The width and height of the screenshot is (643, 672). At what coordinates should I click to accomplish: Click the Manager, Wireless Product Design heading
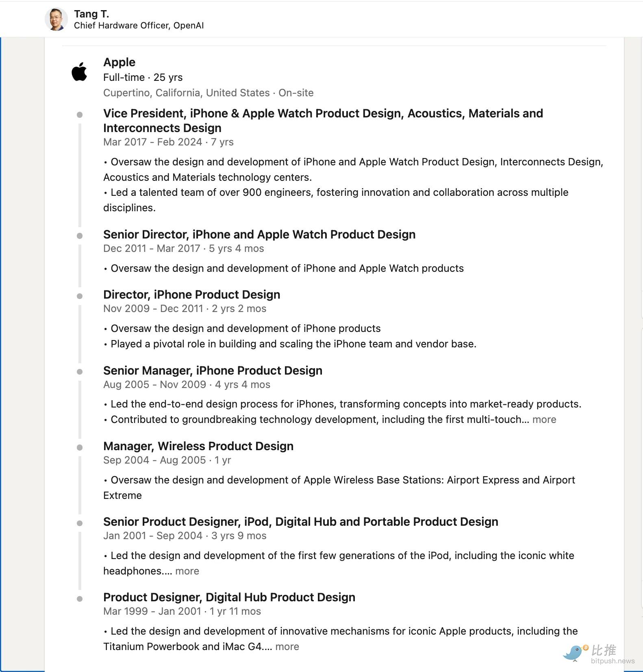point(198,446)
